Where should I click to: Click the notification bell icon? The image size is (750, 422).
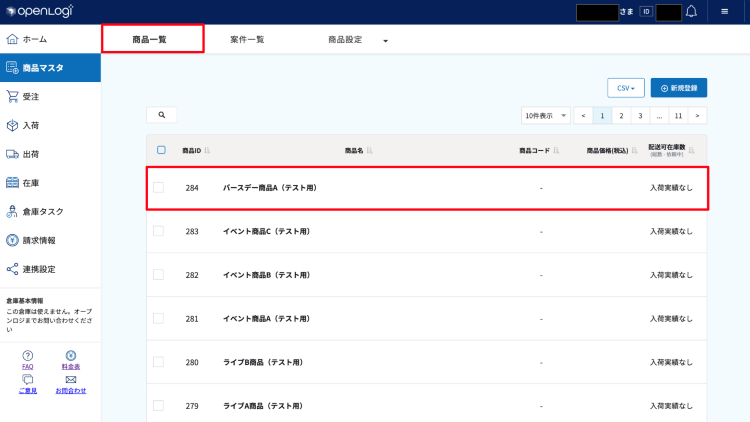coord(691,12)
